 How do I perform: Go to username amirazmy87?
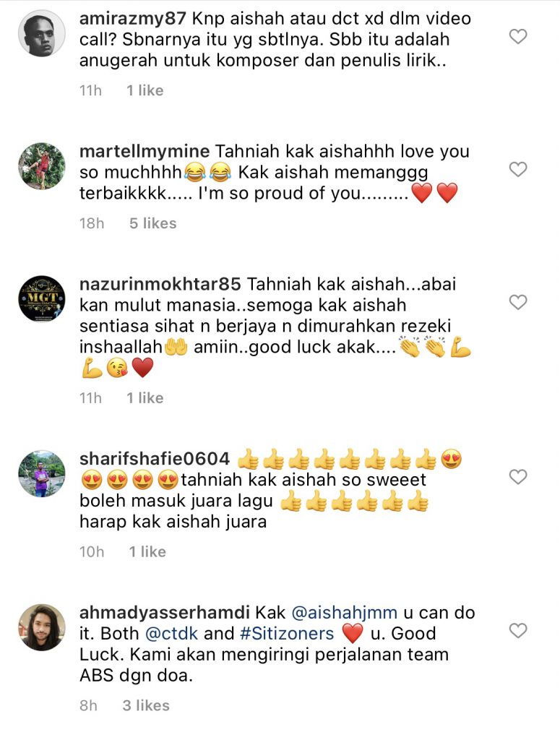click(132, 19)
